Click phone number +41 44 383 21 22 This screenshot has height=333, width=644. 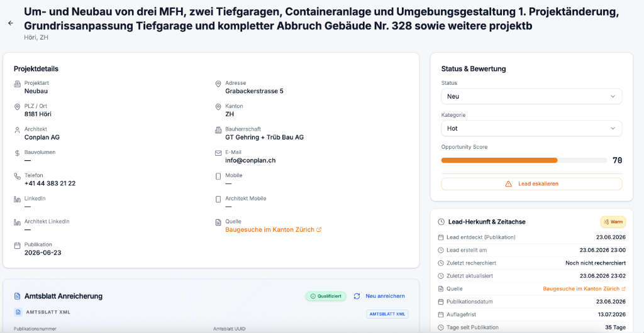pyautogui.click(x=50, y=183)
